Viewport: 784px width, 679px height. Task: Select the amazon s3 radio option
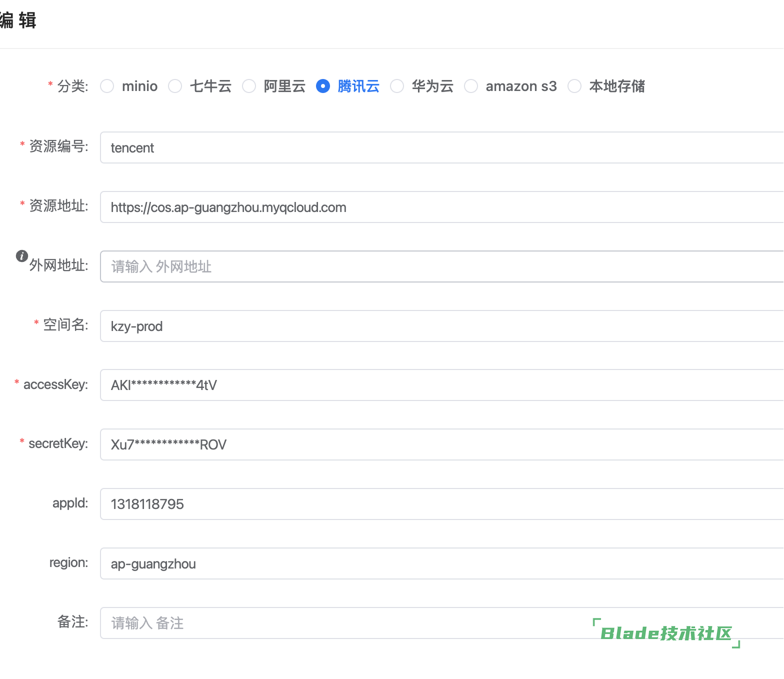click(471, 86)
